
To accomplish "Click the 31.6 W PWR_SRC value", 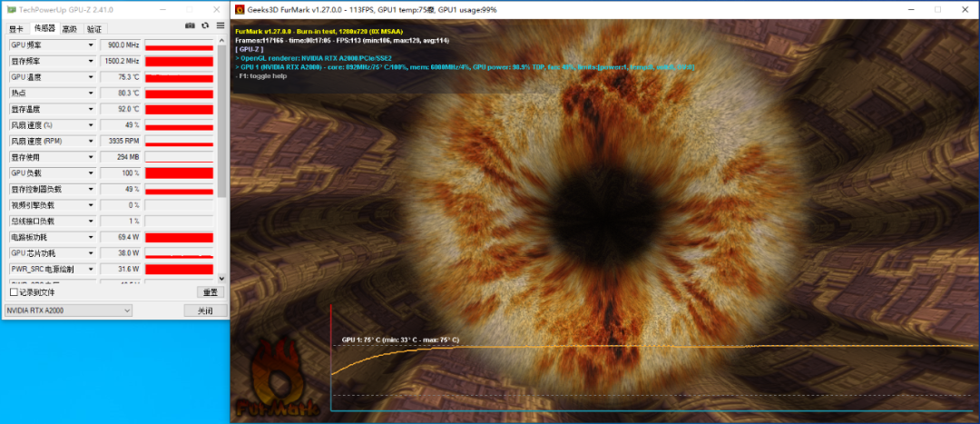I will 121,269.
